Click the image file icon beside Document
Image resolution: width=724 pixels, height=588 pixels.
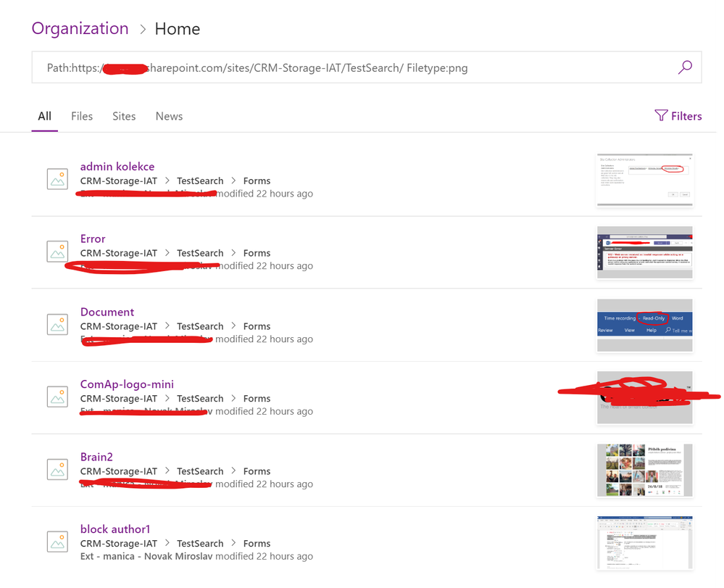[x=57, y=324]
